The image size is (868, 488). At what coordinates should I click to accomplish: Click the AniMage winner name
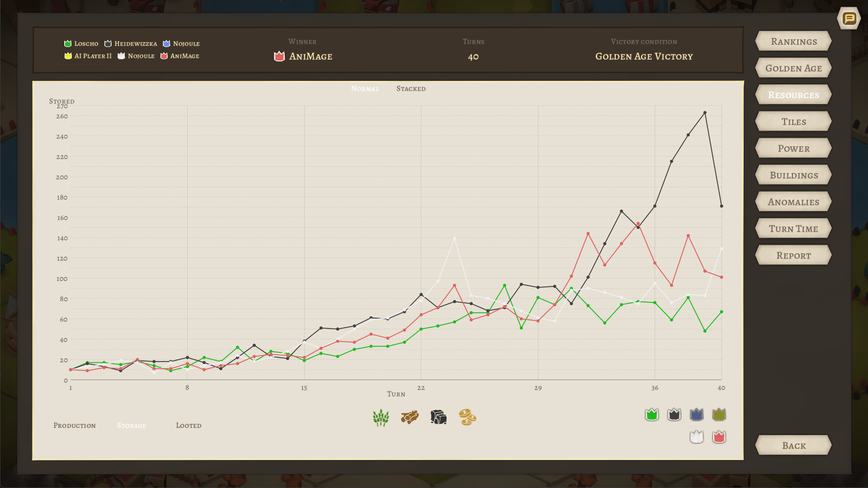tap(311, 56)
